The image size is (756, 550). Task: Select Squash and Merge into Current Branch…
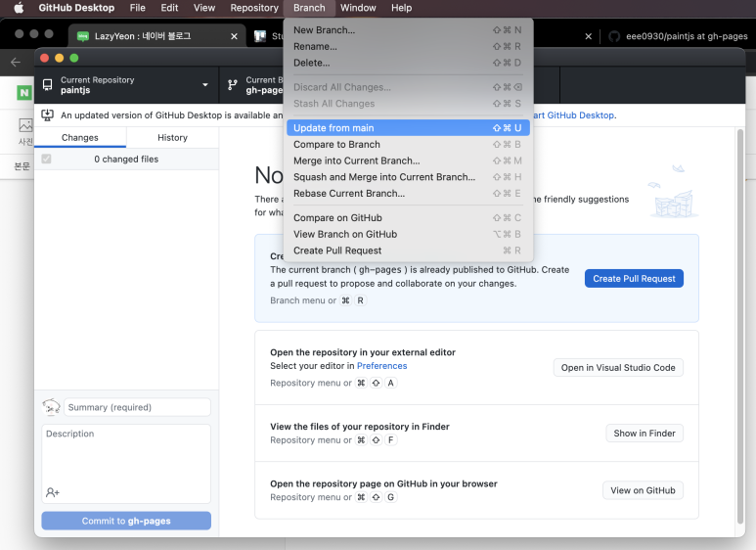tap(408, 177)
